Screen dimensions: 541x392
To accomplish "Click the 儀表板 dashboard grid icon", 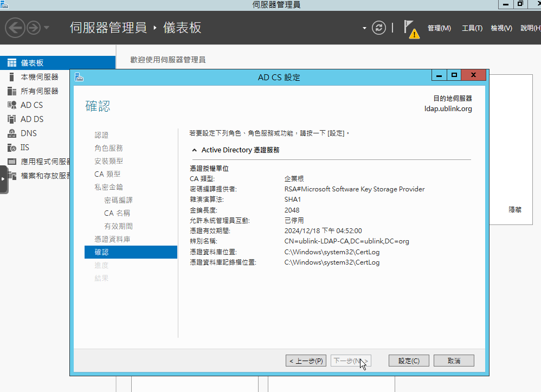I will pos(12,63).
